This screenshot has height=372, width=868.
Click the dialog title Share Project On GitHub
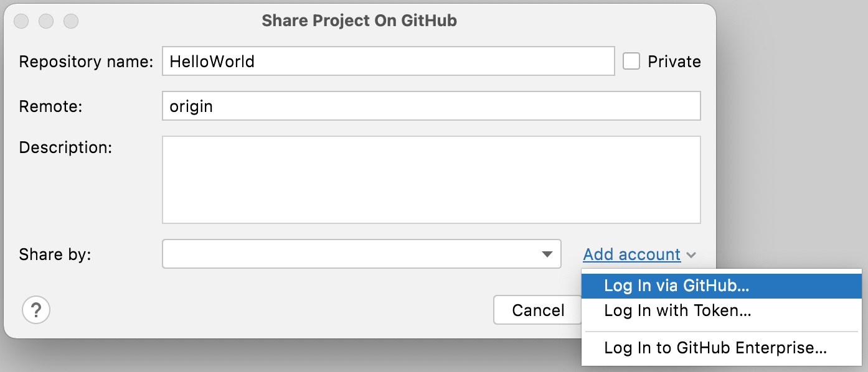click(359, 21)
